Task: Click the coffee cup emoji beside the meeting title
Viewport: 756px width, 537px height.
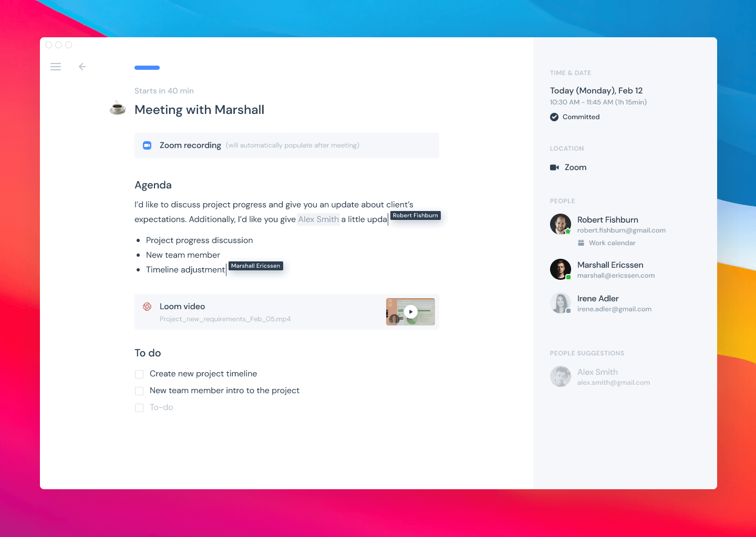Action: pos(117,108)
